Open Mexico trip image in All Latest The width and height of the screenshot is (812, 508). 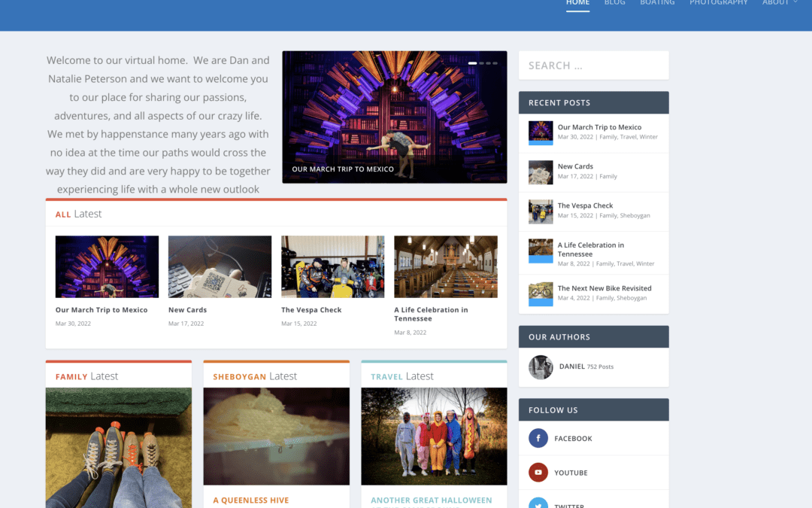pos(108,266)
